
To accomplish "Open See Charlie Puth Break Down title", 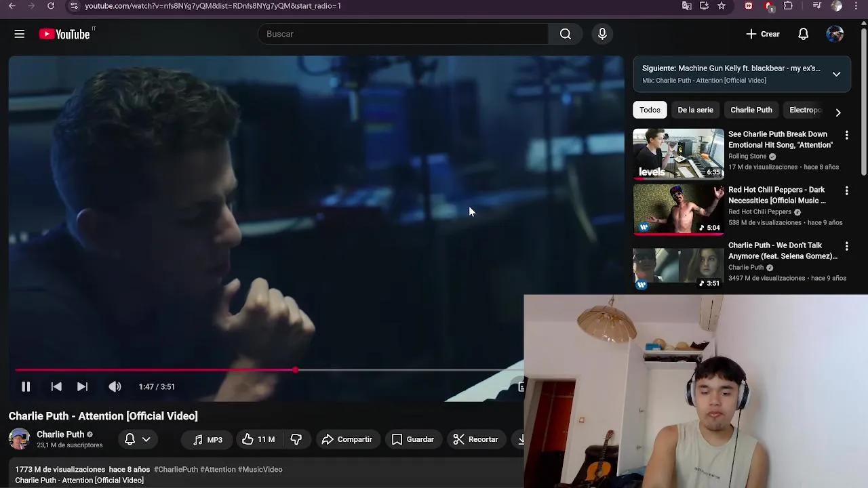I will (x=781, y=140).
